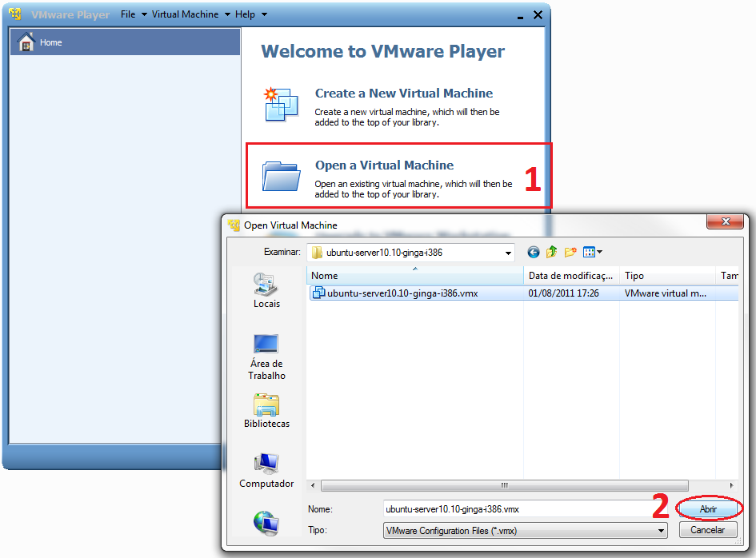Viewport: 756px width, 558px height.
Task: Select Locais in the places bar
Action: tap(266, 290)
